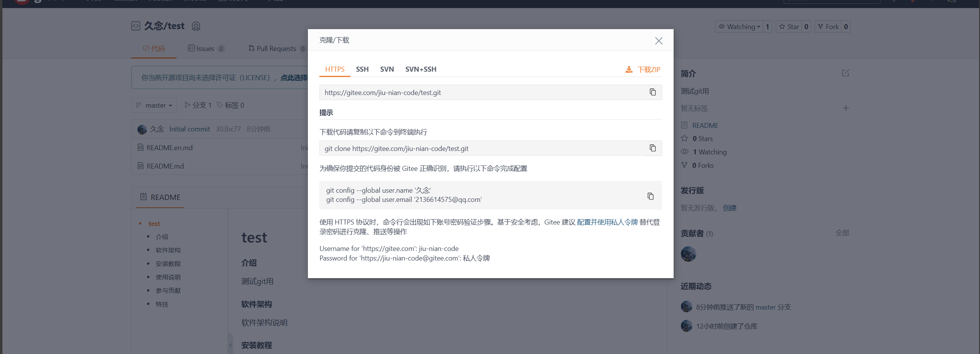The image size is (980, 354).
Task: Switch to the SSH tab
Action: (362, 69)
